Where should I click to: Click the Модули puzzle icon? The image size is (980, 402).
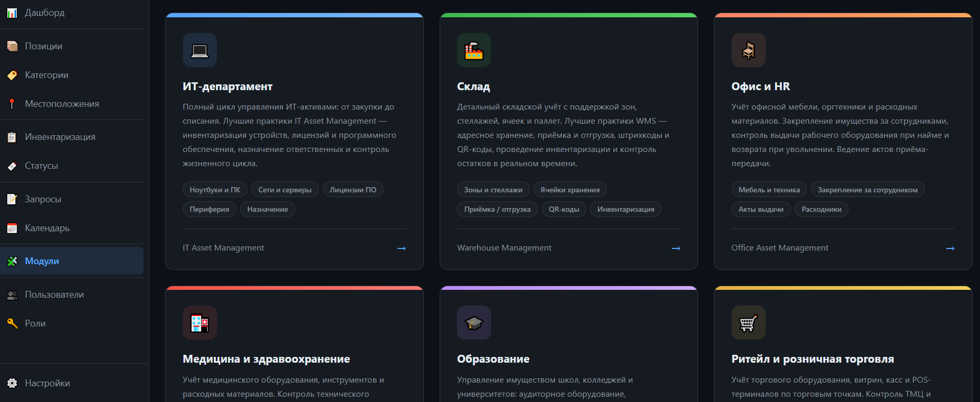pyautogui.click(x=12, y=262)
